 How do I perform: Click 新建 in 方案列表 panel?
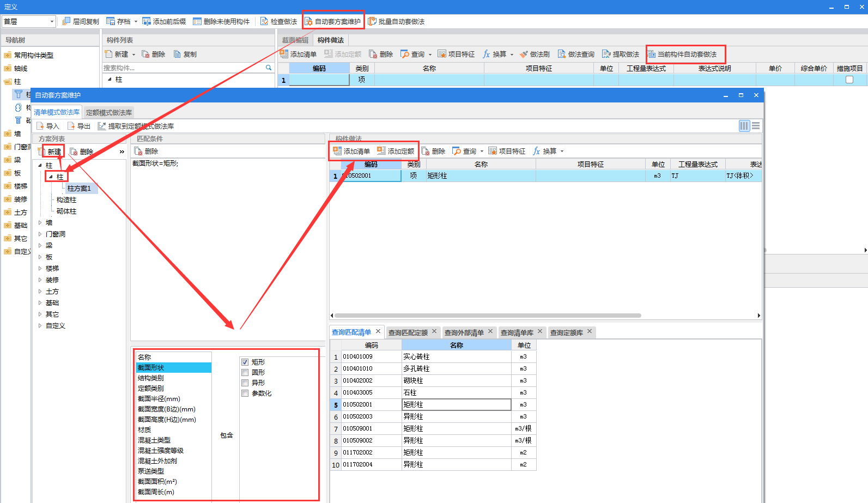(50, 151)
